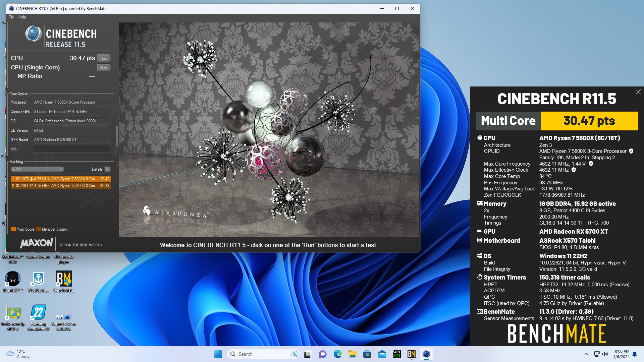Open the Lan501 taskbar app
The height and width of the screenshot is (362, 644).
pos(397,354)
